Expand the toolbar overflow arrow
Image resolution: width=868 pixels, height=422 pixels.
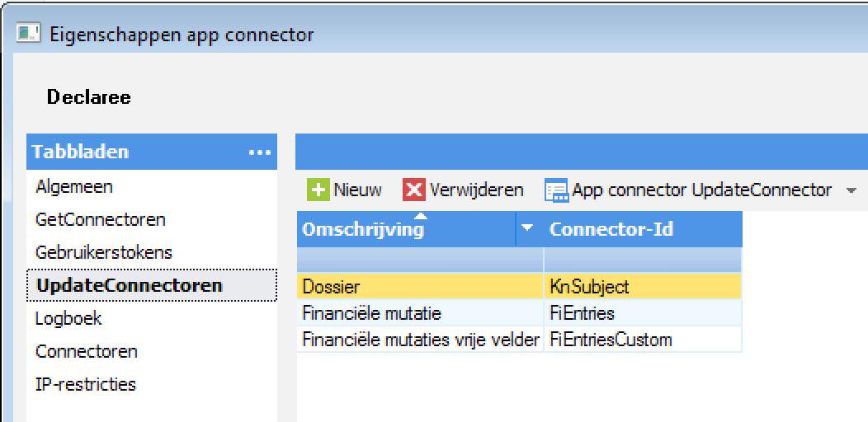pos(851,190)
